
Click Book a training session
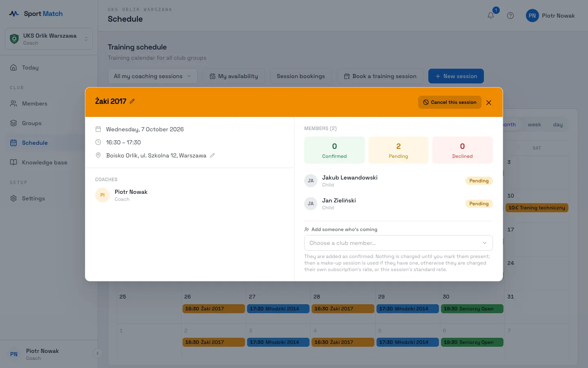click(380, 76)
